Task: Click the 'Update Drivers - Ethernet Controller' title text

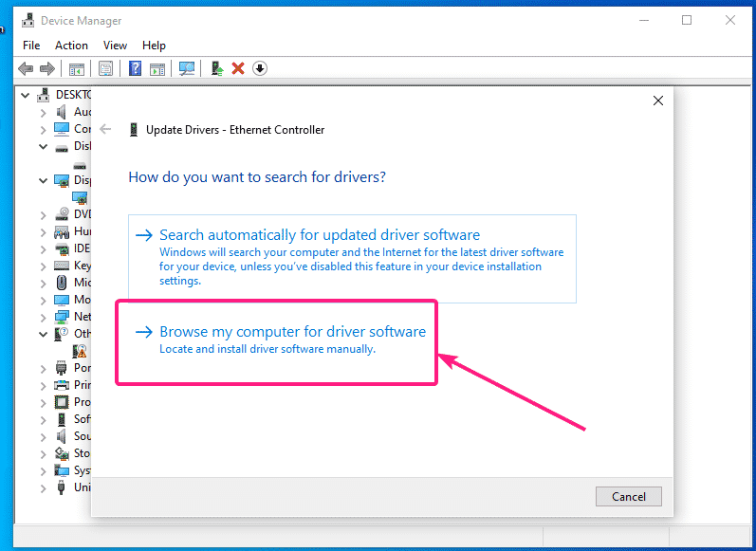Action: pos(235,130)
